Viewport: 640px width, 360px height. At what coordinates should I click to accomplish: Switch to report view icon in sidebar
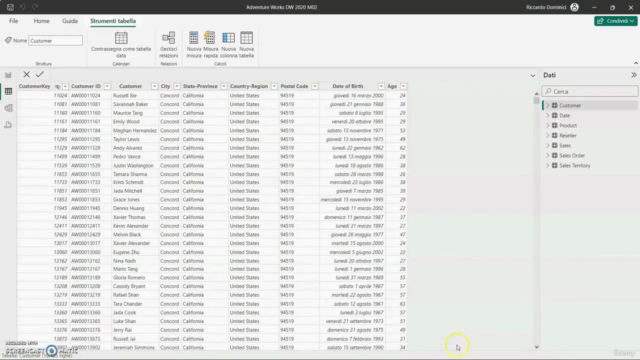click(8, 75)
